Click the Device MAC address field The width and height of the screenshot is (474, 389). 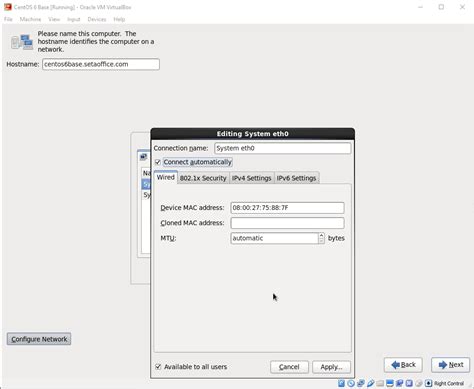[x=287, y=208]
